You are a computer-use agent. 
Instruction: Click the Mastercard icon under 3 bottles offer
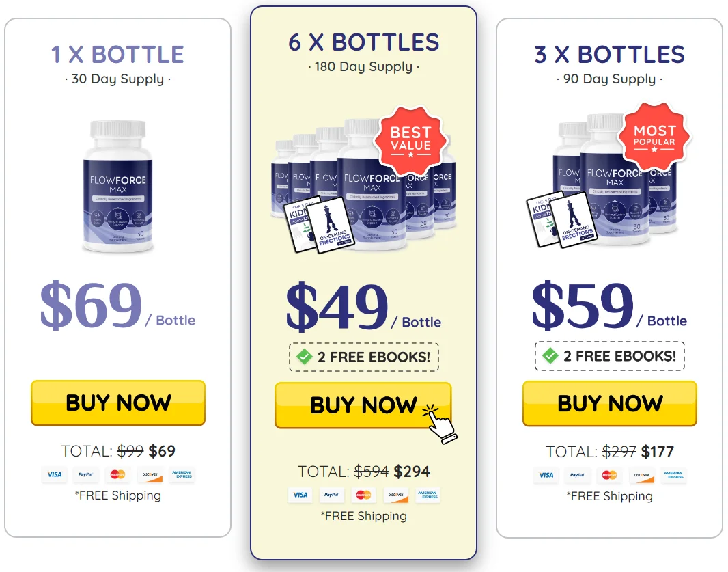click(609, 475)
